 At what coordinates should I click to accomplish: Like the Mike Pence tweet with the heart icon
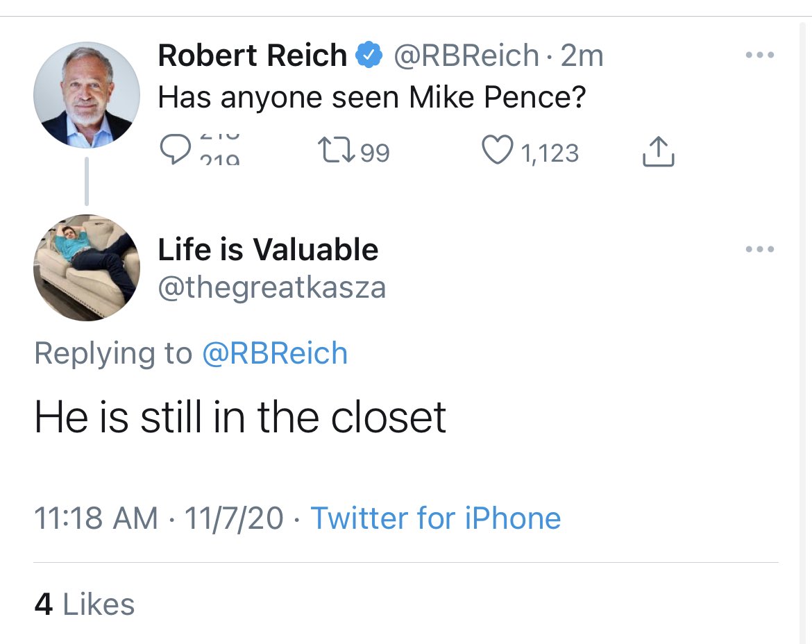[x=496, y=152]
